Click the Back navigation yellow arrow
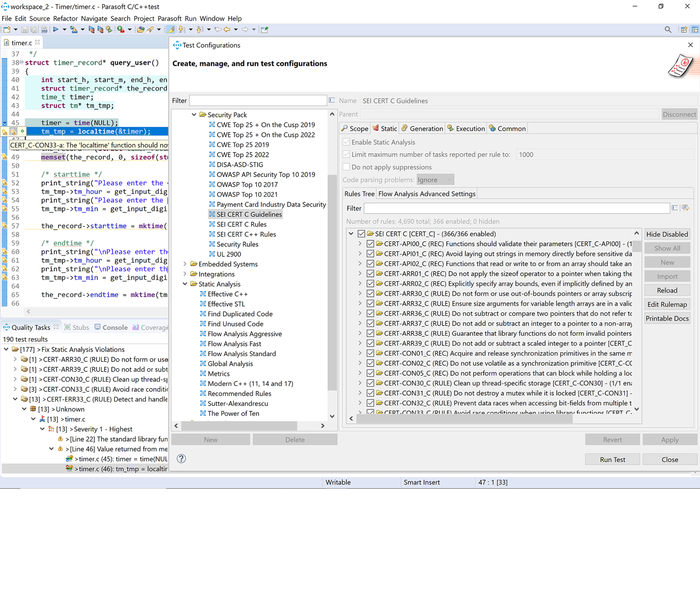This screenshot has height=591, width=700. click(x=227, y=29)
